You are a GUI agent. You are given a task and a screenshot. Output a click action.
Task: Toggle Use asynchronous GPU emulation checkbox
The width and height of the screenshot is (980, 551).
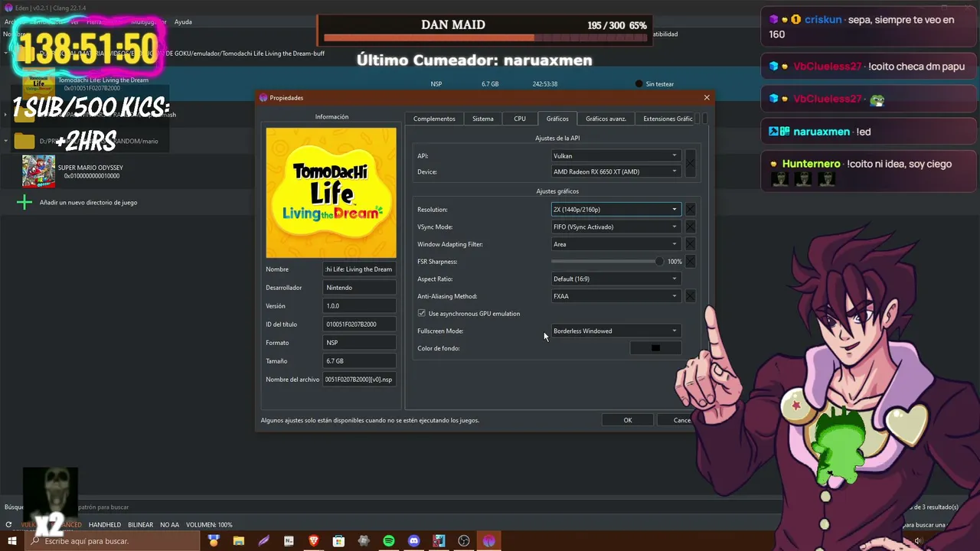point(422,313)
